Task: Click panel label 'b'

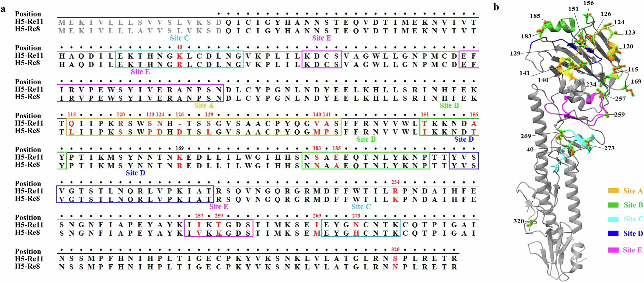Action: (496, 7)
